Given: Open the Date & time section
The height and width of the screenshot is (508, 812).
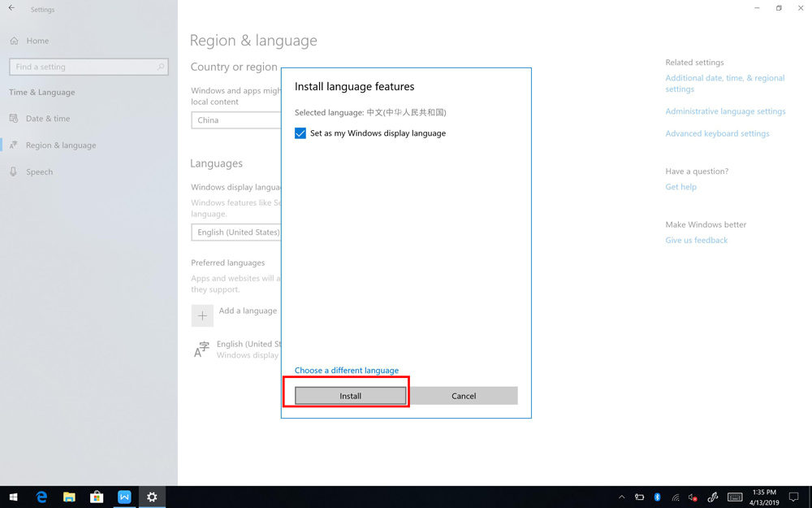Looking at the screenshot, I should 47,119.
